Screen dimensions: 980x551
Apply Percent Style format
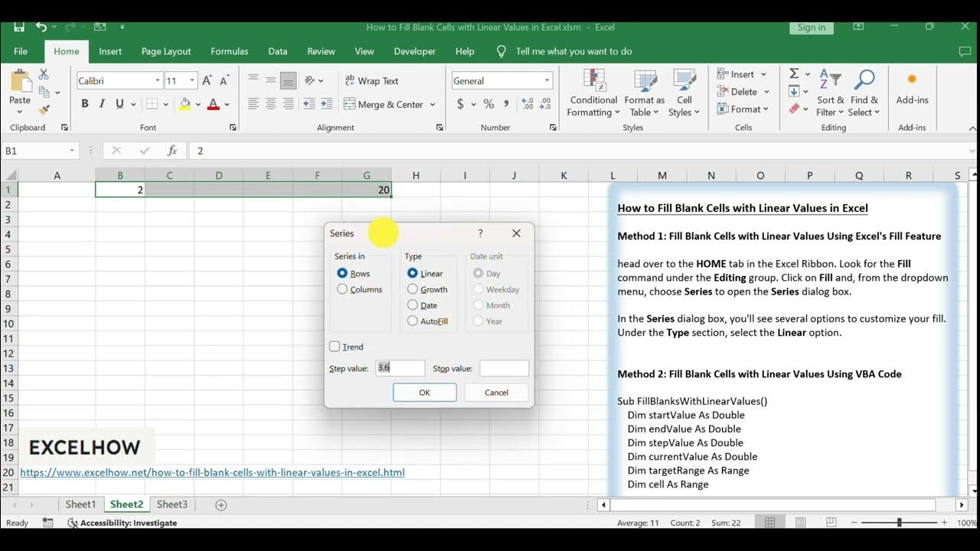click(x=488, y=104)
